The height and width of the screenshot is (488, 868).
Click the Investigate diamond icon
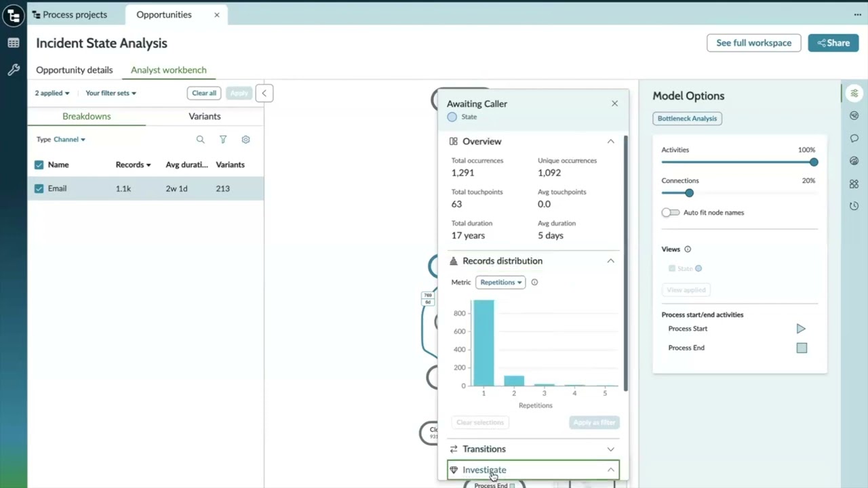454,470
